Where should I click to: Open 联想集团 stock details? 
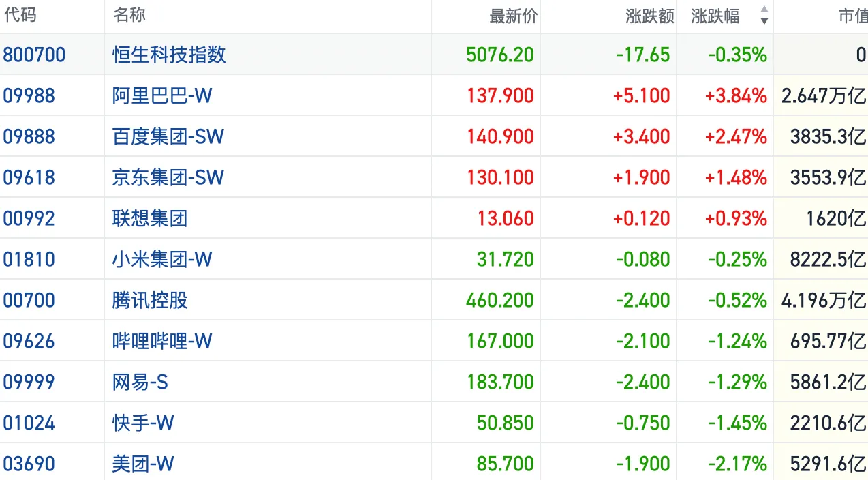point(150,218)
